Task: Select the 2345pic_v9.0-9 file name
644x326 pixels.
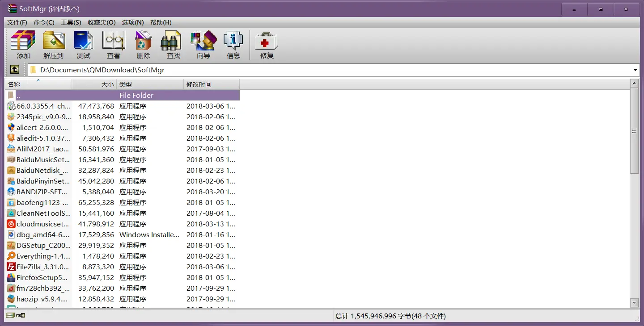Action: [43, 117]
